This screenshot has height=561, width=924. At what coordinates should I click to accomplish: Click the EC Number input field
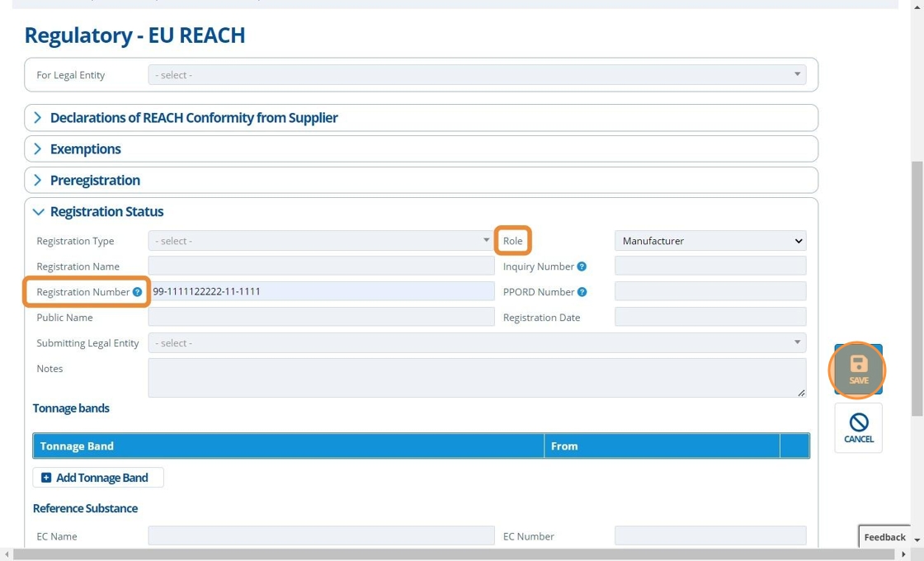click(x=710, y=535)
